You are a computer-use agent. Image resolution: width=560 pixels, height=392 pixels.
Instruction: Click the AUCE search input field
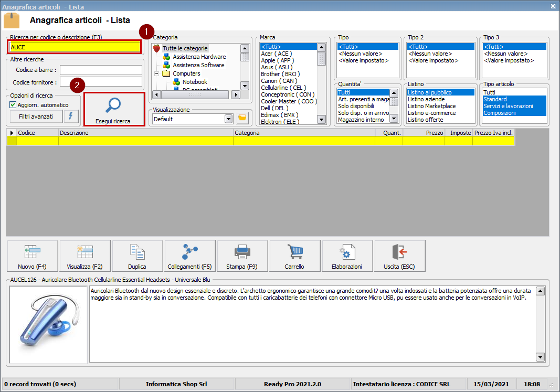tap(73, 47)
